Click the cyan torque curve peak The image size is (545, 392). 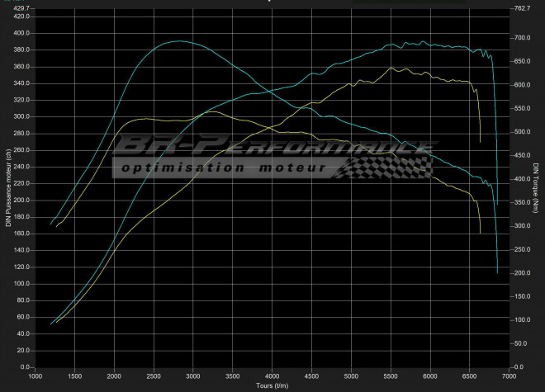pos(180,40)
